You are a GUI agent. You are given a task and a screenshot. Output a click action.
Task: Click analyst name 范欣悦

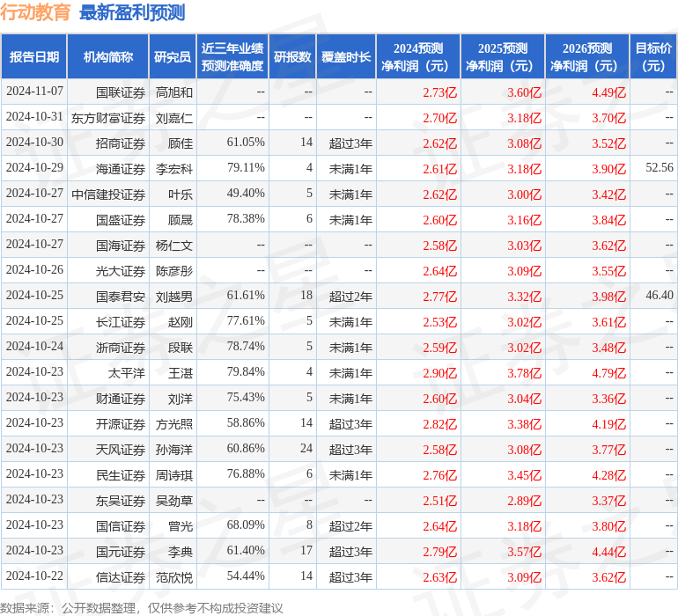pyautogui.click(x=173, y=576)
